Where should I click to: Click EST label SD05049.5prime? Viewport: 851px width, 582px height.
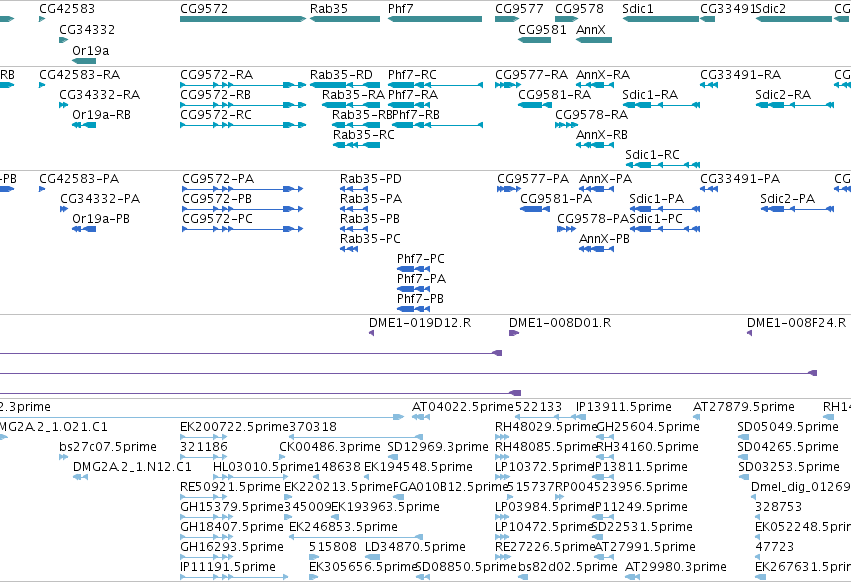pos(788,427)
